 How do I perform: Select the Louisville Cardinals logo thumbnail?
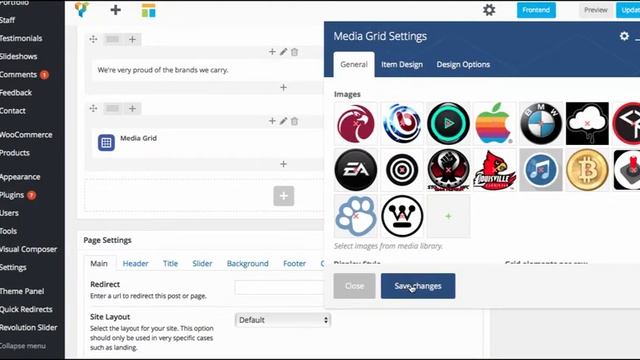point(495,170)
